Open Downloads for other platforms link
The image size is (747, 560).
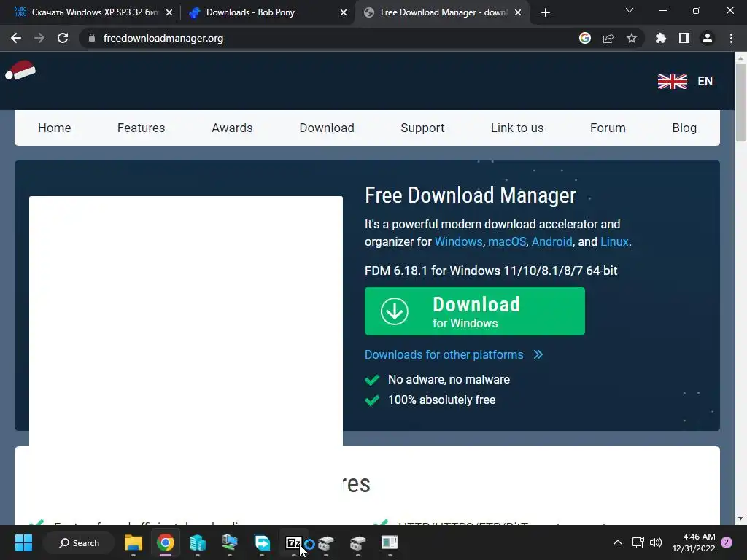[x=454, y=355]
